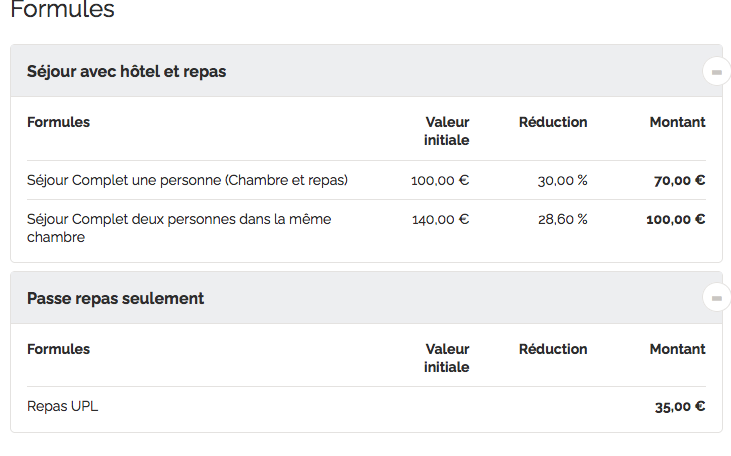Viewport: 731px width, 456px height.
Task: Select Montant header in Passe repas table
Action: (677, 349)
